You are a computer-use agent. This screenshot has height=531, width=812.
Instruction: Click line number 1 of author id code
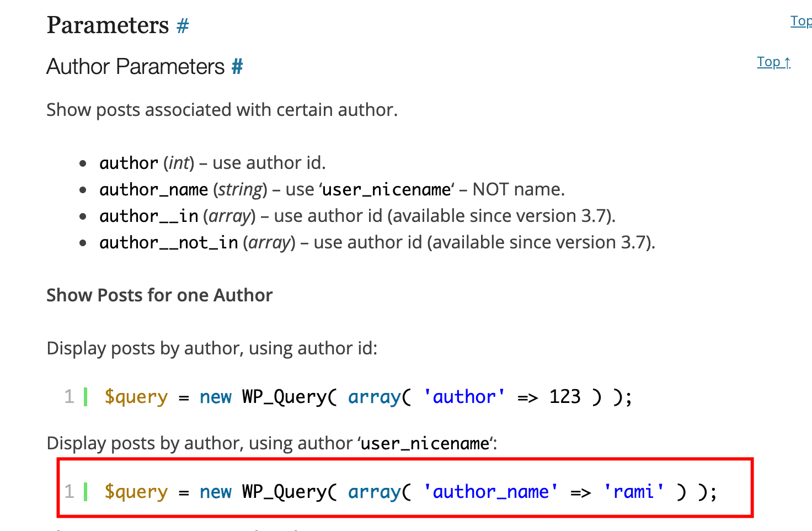(x=69, y=396)
